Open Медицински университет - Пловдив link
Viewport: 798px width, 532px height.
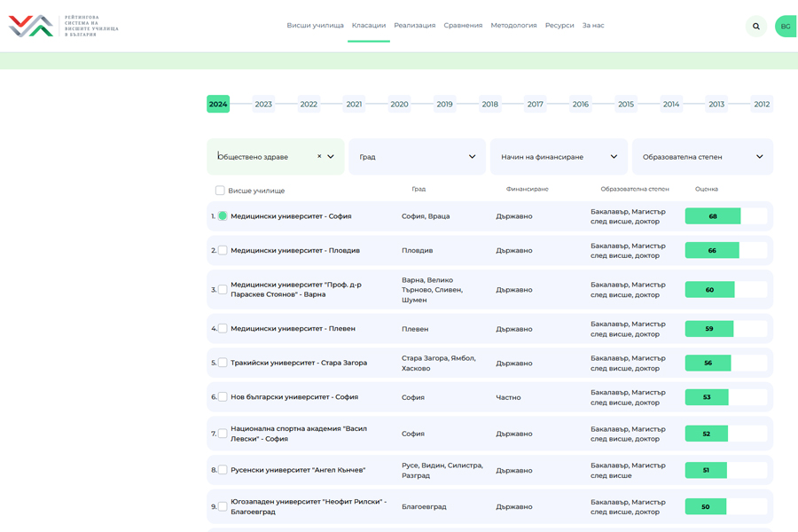pyautogui.click(x=295, y=250)
